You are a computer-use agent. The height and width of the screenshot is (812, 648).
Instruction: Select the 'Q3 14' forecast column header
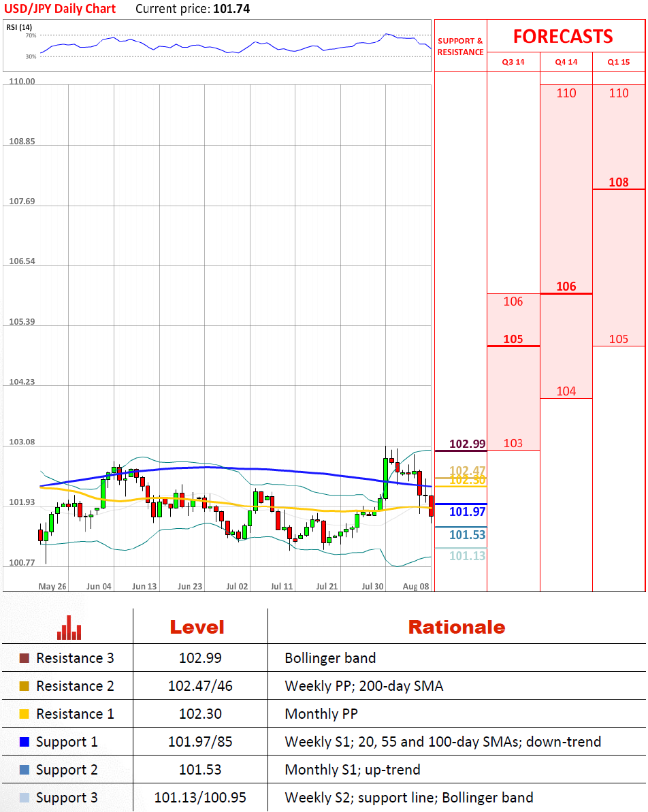coord(513,62)
